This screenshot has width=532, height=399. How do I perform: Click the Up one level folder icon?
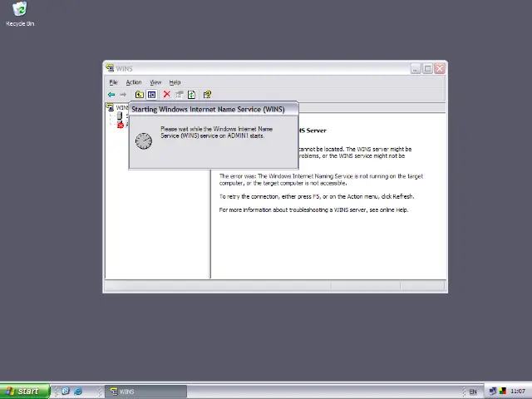139,95
